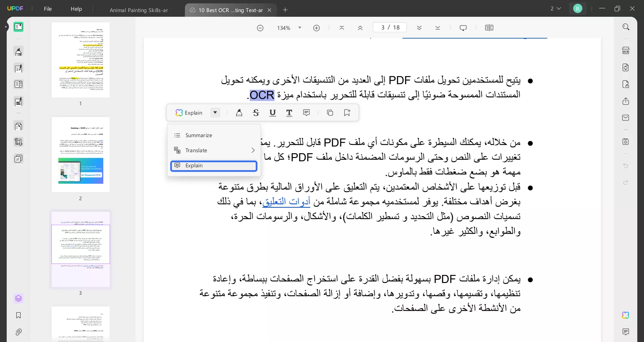This screenshot has width=644, height=342.
Task: Open the page tools icon in sidebar
Action: [18, 126]
